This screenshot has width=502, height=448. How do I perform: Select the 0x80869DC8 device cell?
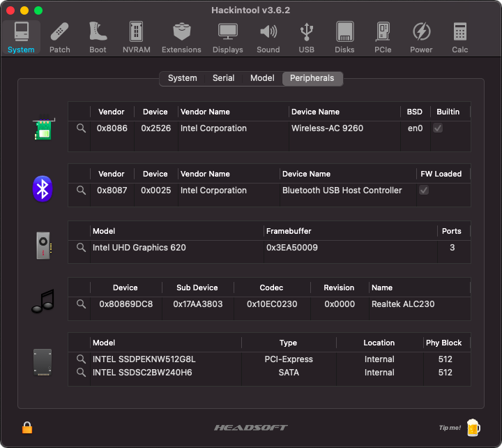point(126,304)
